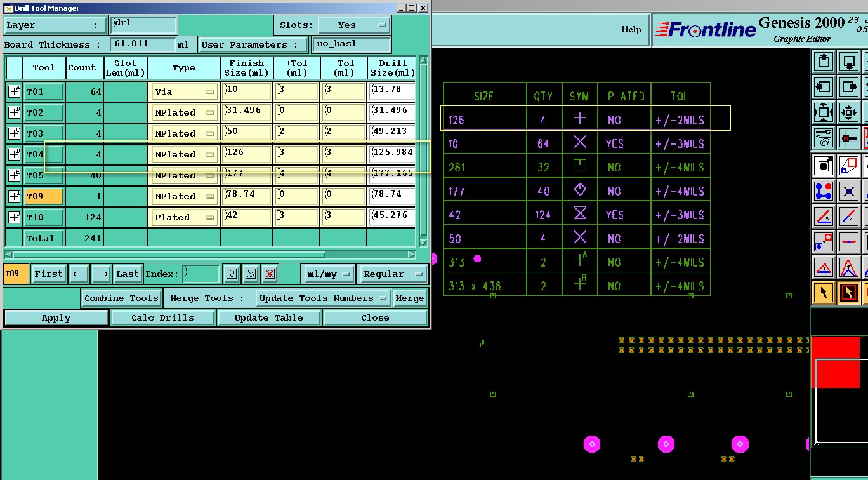Click the Last navigation button

128,274
